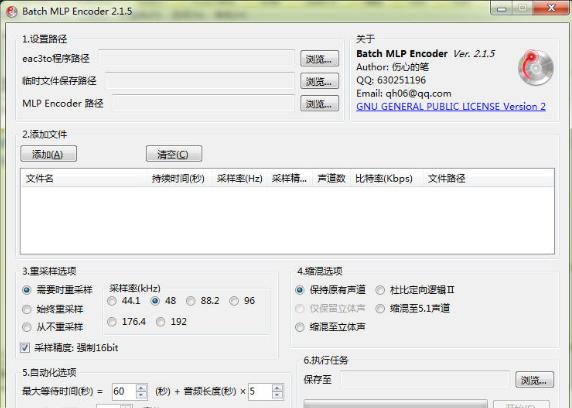Browse for MLP Encoder path
Screen dimensions: 572x408
coord(319,103)
